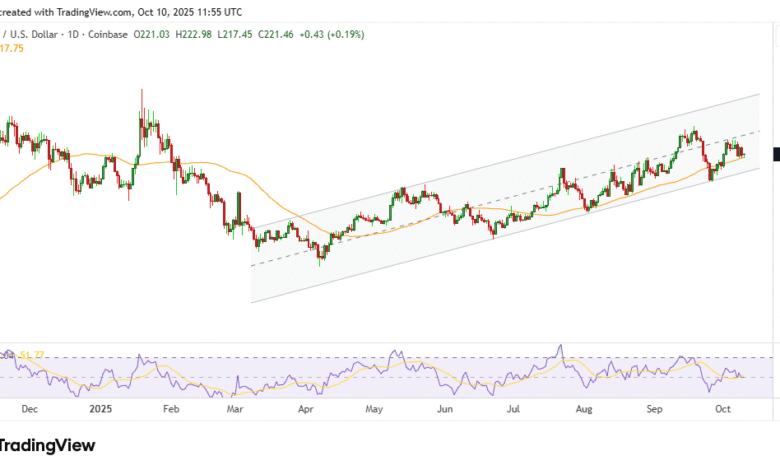Click the Jul label on time axis

(x=514, y=409)
